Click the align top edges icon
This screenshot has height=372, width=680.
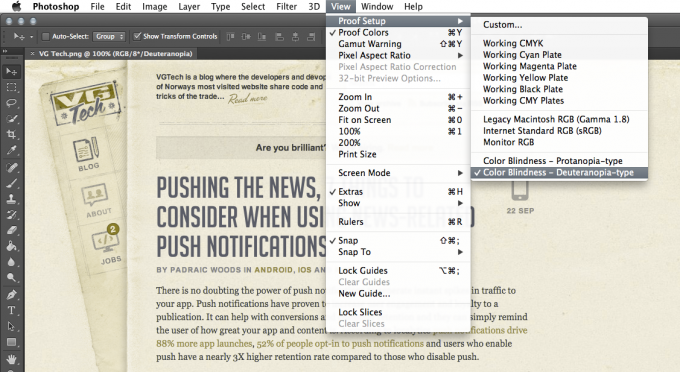tap(230, 37)
